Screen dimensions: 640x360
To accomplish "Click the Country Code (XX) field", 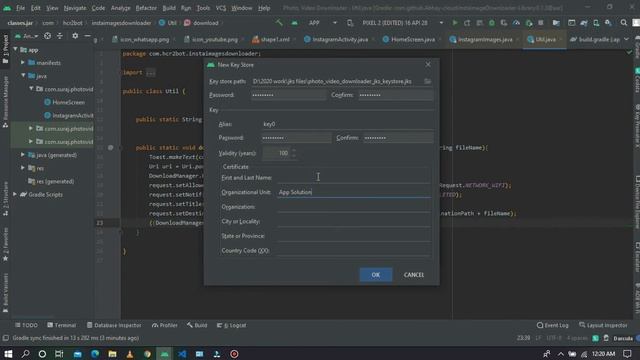I will [353, 251].
